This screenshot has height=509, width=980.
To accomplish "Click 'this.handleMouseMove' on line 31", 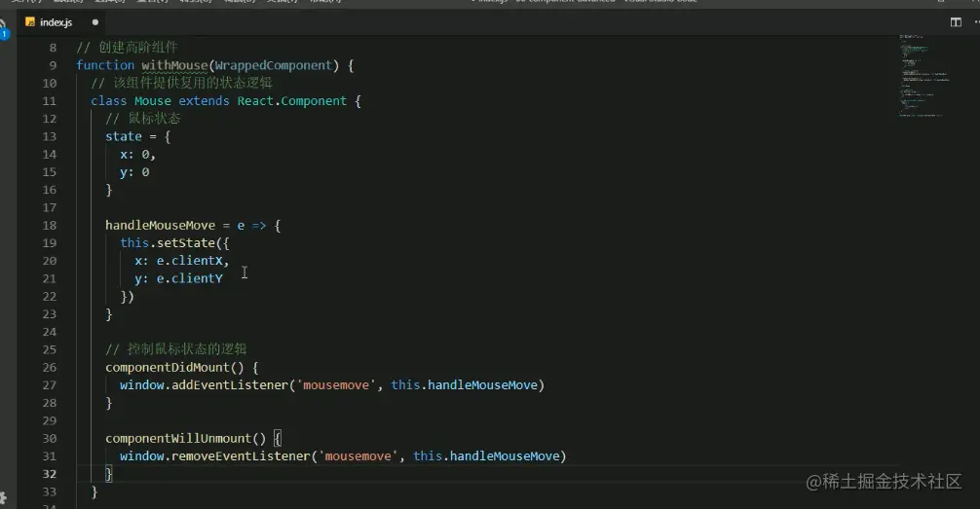I will [x=486, y=456].
